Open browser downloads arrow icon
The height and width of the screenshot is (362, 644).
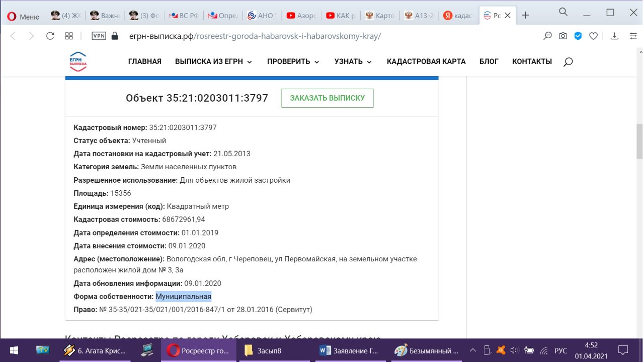pos(614,36)
